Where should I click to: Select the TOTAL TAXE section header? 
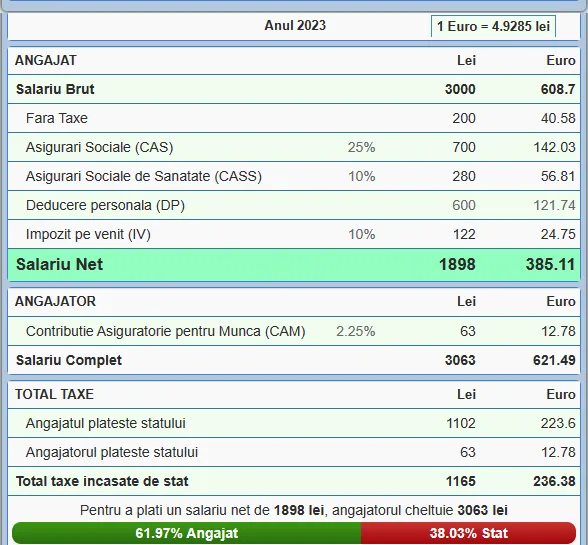54,394
